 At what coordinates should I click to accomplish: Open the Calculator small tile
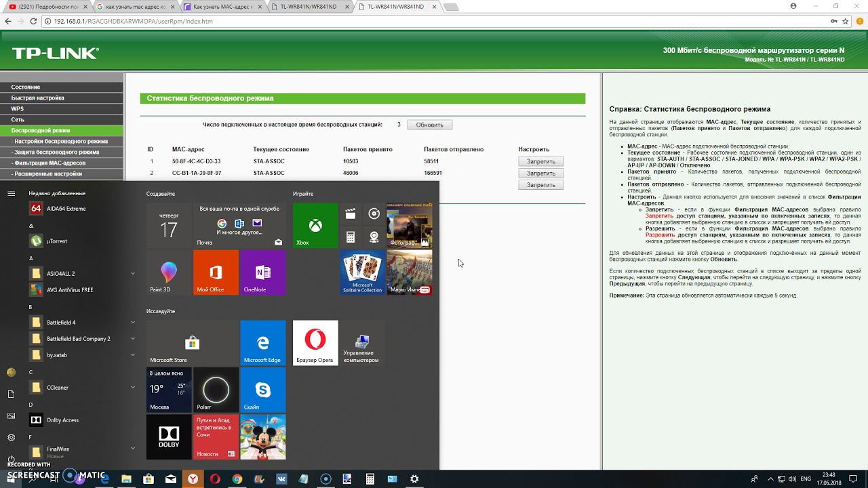pyautogui.click(x=351, y=237)
